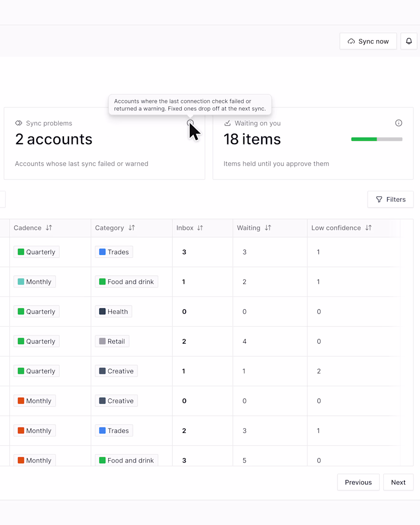Click the Cadence column header label
420x525 pixels.
(28, 228)
